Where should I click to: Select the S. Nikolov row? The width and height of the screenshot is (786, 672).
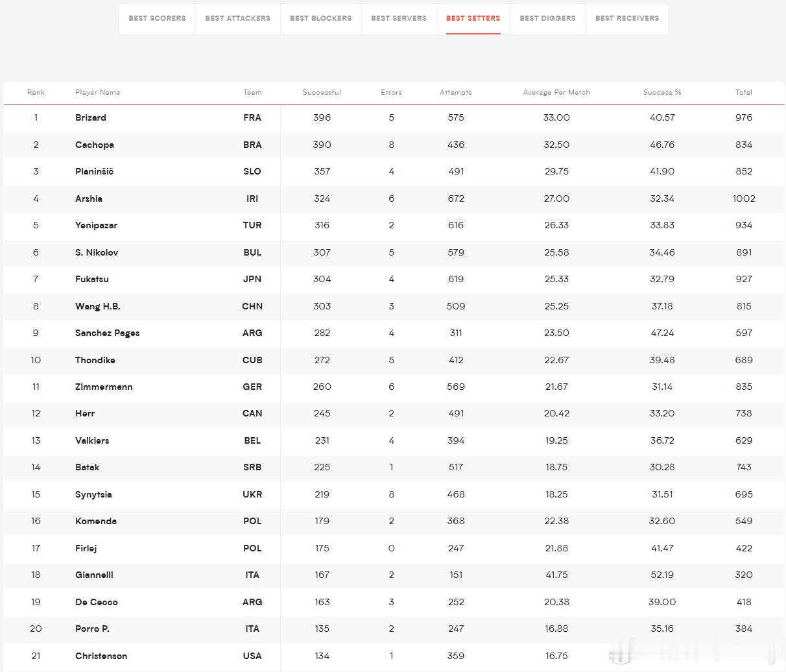pyautogui.click(x=394, y=252)
